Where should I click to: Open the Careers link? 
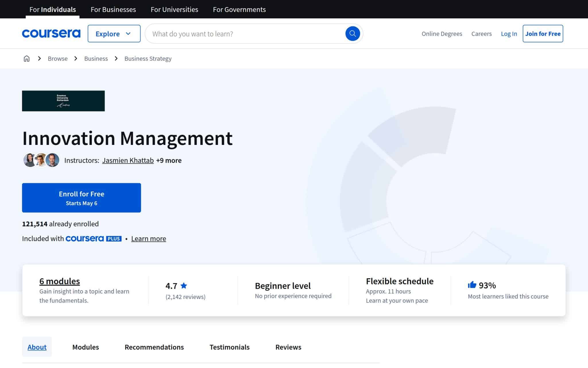[481, 34]
